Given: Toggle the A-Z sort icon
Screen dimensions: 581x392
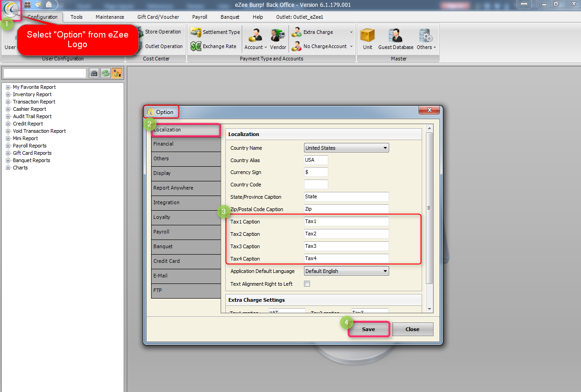Looking at the screenshot, I should click(x=117, y=73).
